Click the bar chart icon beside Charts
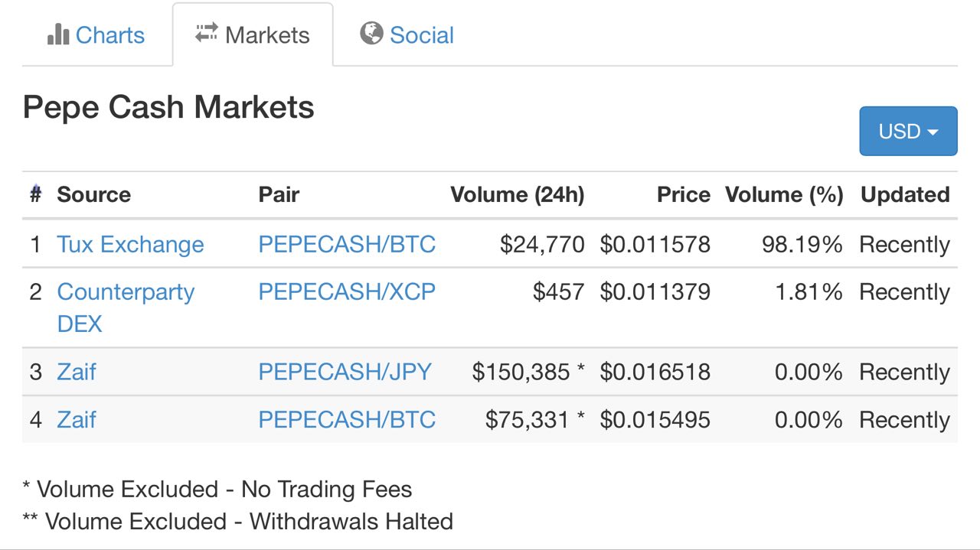980x550 pixels. point(58,34)
